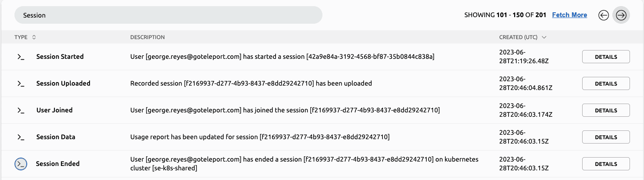Open details for Session Uploaded event
644x180 pixels.
(605, 83)
